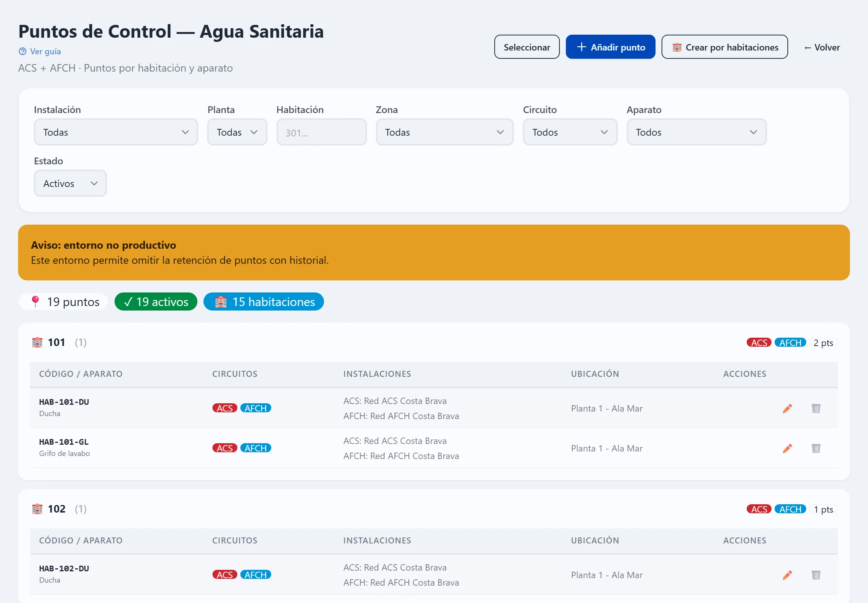Click the CIRCUITOS header in room 101 table
The image size is (868, 603).
pyautogui.click(x=235, y=374)
